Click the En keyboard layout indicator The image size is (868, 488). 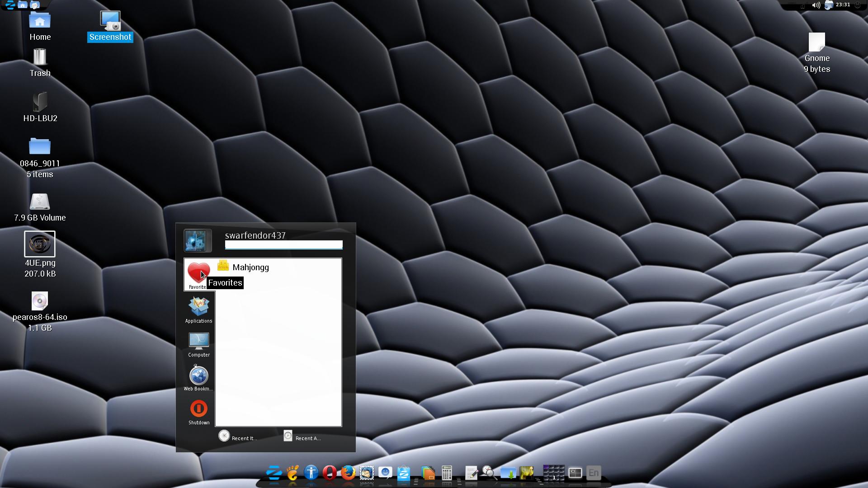pyautogui.click(x=593, y=473)
